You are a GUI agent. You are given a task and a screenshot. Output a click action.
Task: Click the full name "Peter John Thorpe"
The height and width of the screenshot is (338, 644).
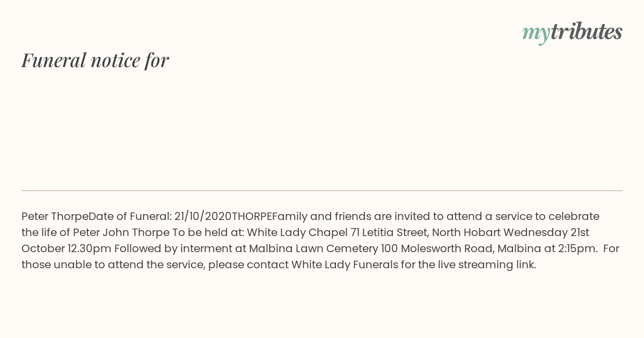pyautogui.click(x=121, y=232)
